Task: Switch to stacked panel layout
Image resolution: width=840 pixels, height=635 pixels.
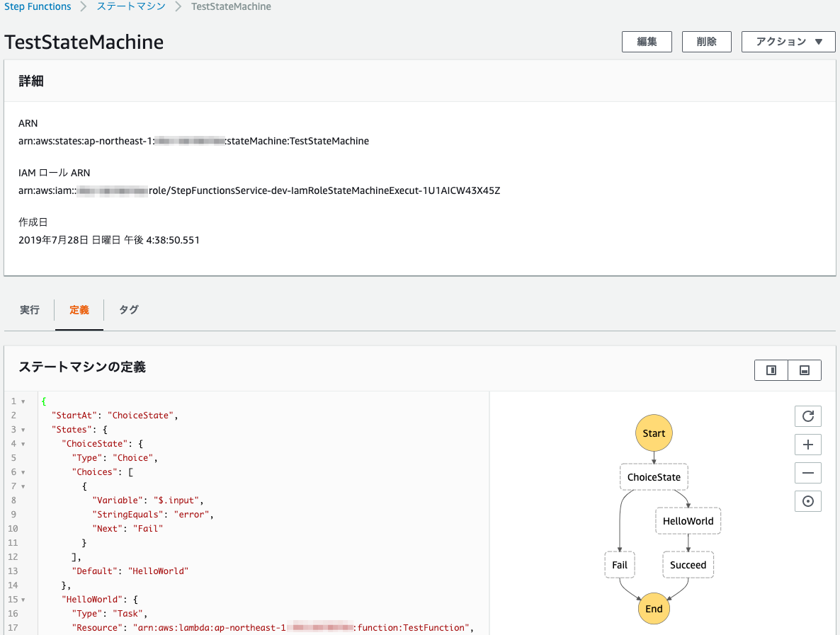Action: point(805,370)
